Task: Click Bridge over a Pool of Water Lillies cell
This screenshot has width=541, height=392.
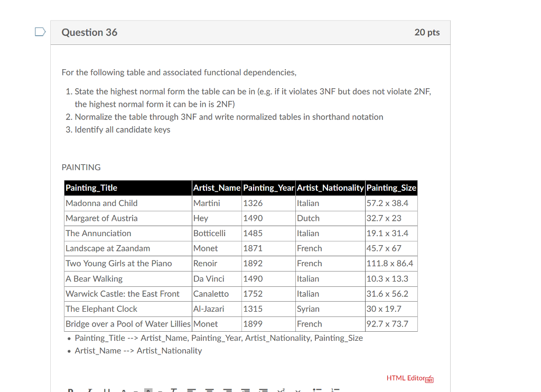Action: [x=128, y=324]
